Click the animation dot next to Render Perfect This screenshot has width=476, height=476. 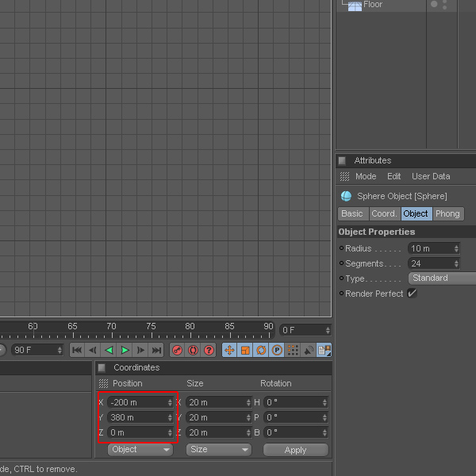point(341,294)
